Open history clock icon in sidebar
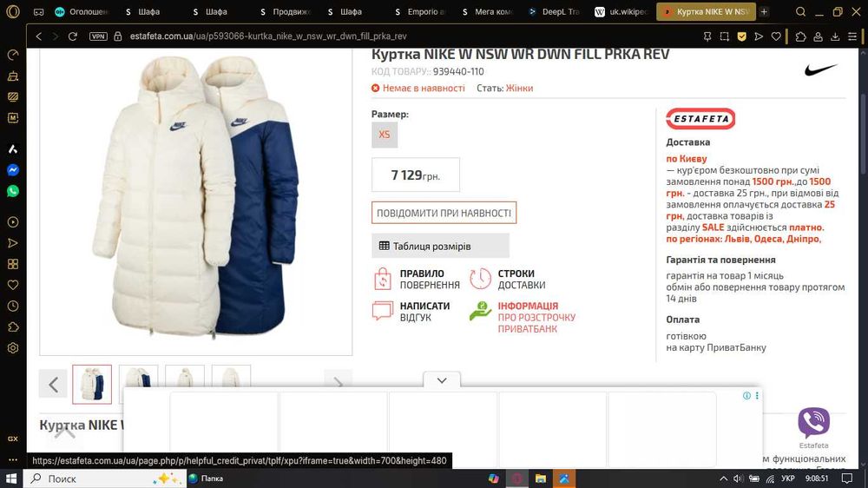 click(x=13, y=306)
